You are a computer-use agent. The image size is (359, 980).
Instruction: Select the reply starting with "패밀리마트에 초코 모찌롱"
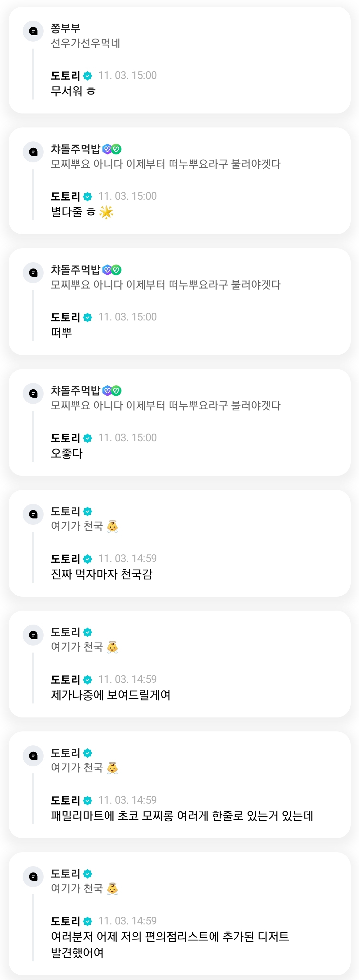pyautogui.click(x=182, y=816)
